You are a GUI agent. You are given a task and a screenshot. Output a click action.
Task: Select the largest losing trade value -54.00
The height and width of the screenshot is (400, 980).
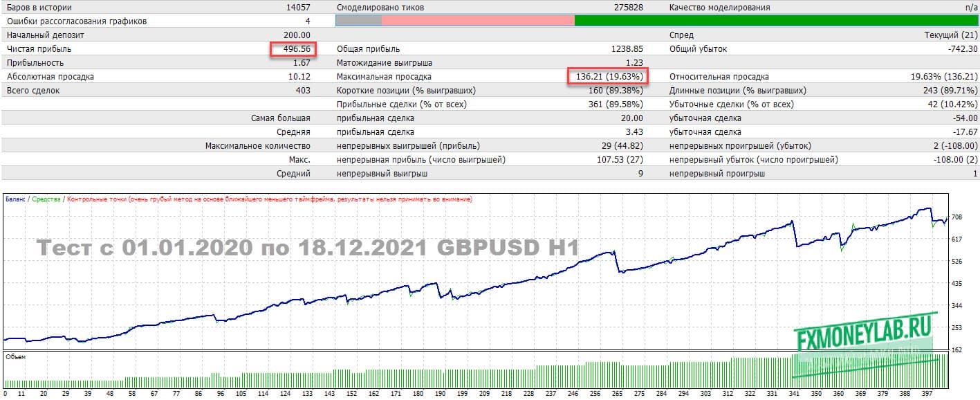pyautogui.click(x=965, y=118)
